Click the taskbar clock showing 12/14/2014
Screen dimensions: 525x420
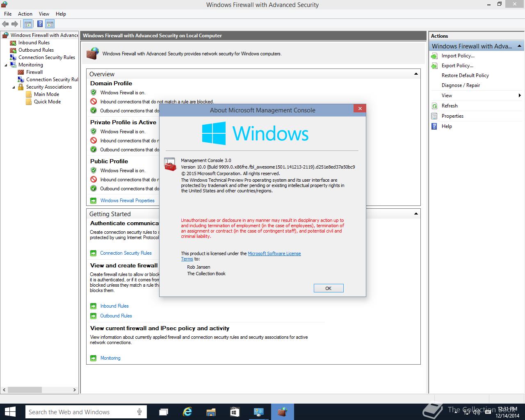click(507, 412)
